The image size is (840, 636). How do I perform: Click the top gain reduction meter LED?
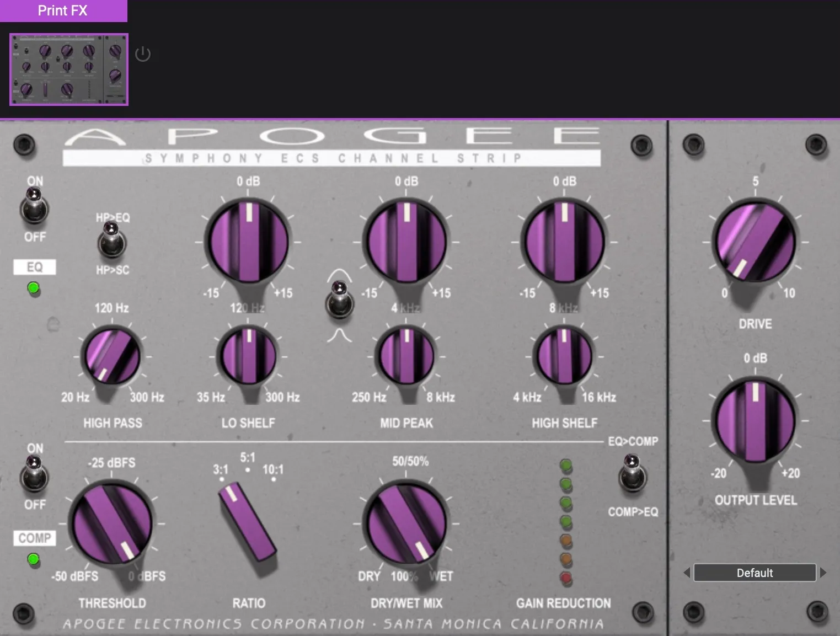pos(566,466)
